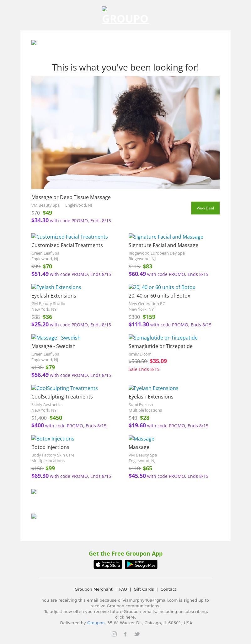The image size is (251, 644).
Task: Click the massage hero photo
Action: click(125, 132)
